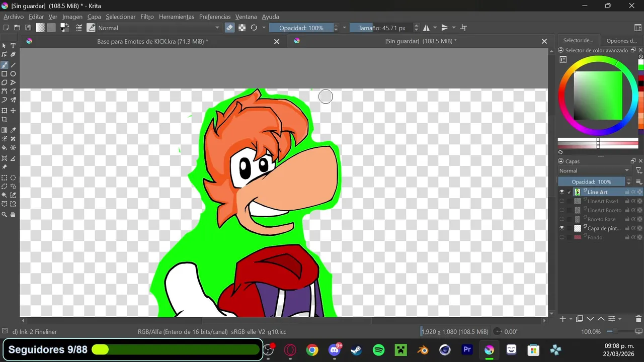Open the layer filter funnel menu
644x362 pixels.
click(x=638, y=171)
